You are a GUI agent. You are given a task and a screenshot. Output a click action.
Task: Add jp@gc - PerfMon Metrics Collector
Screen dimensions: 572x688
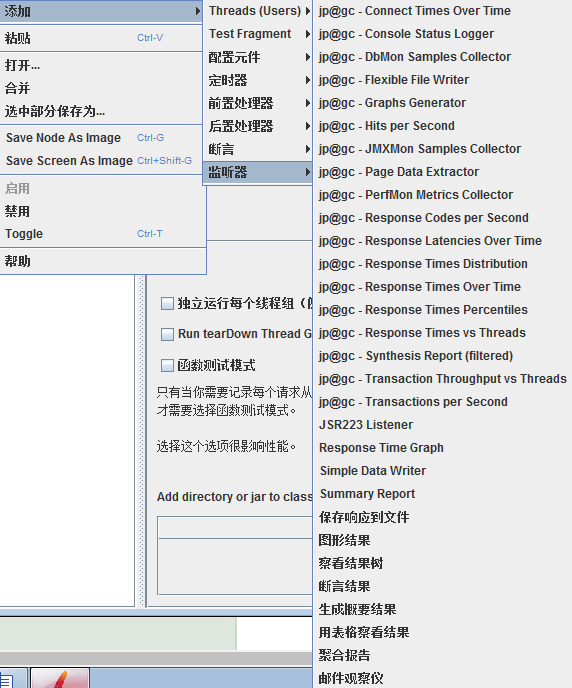(443, 195)
